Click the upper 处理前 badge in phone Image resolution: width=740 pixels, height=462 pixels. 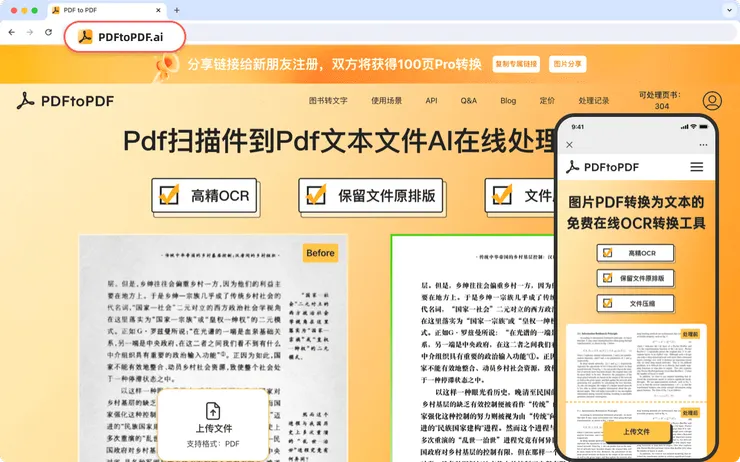coord(690,334)
